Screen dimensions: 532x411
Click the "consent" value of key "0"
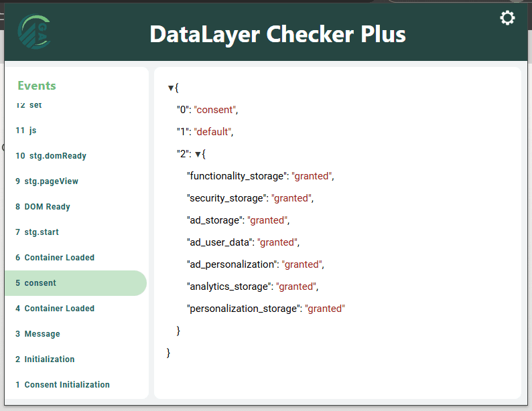[215, 110]
